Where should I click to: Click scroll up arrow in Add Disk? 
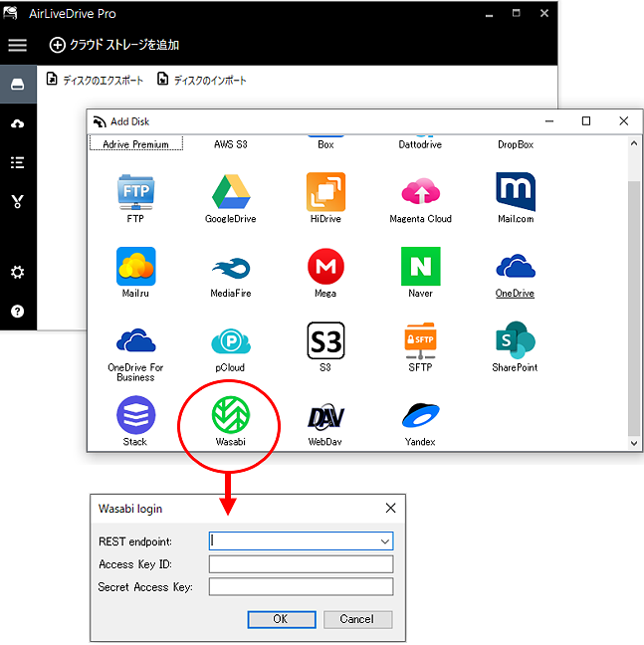(x=634, y=143)
